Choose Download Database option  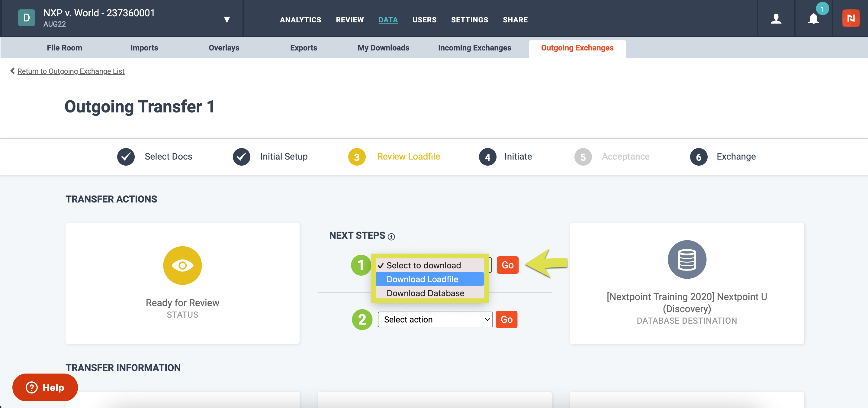click(x=429, y=293)
